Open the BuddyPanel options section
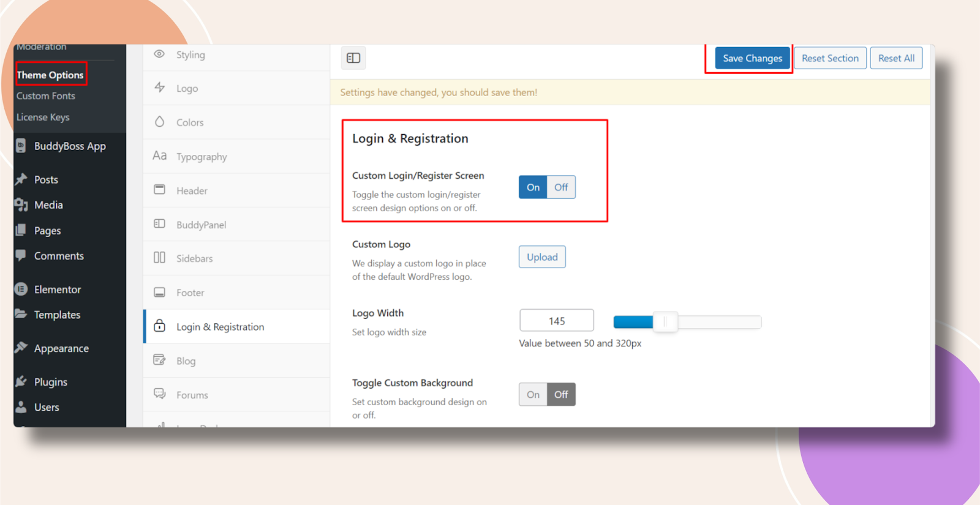 tap(236, 225)
